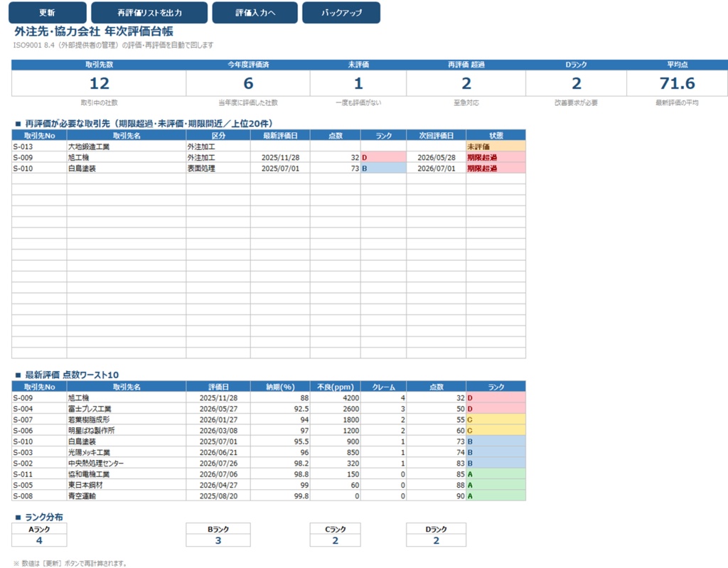This screenshot has width=728, height=568.
Task: Select the 平均点 value 71.6
Action: pyautogui.click(x=677, y=84)
